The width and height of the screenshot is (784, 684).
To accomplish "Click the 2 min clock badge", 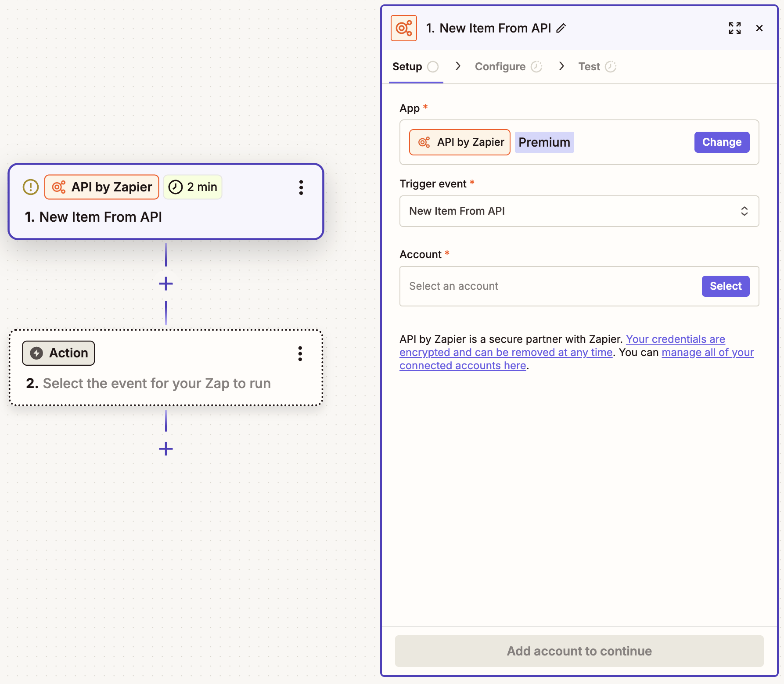I will coord(193,187).
